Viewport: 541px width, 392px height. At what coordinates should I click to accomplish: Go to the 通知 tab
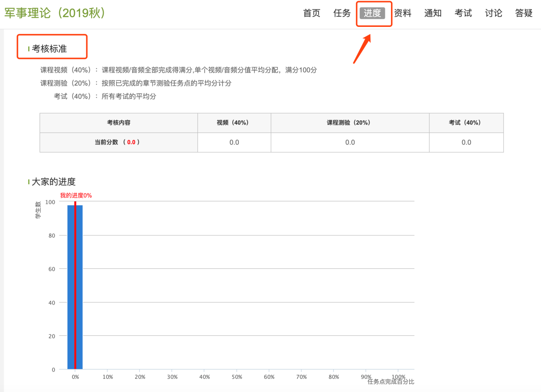pyautogui.click(x=433, y=13)
